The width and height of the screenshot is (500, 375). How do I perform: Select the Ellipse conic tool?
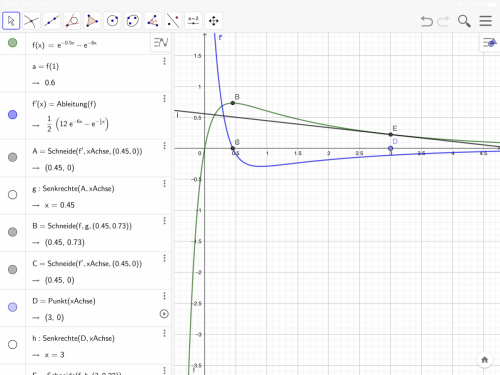click(133, 21)
